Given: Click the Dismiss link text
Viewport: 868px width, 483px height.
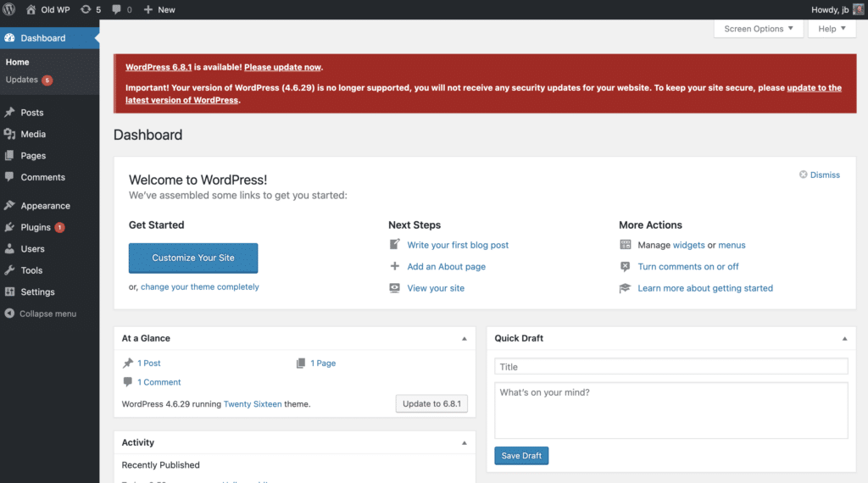Looking at the screenshot, I should coord(825,175).
